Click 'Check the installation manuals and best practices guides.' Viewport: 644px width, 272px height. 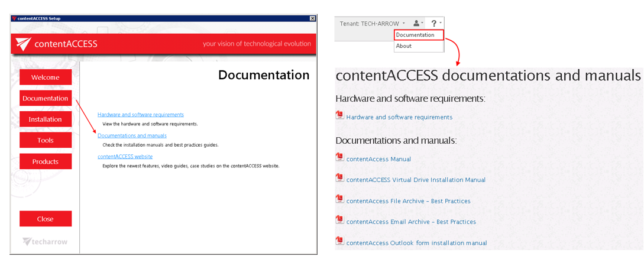161,145
